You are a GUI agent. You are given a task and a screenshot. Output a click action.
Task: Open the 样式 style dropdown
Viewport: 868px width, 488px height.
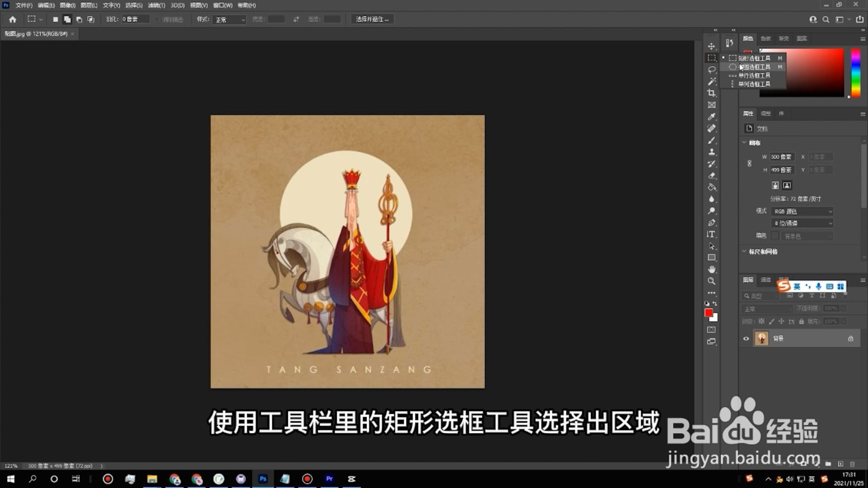[230, 20]
